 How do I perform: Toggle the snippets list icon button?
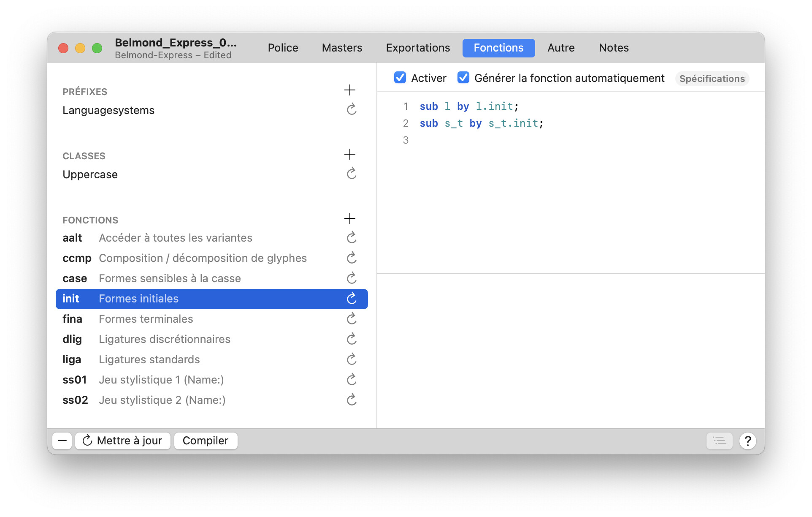[x=719, y=441]
